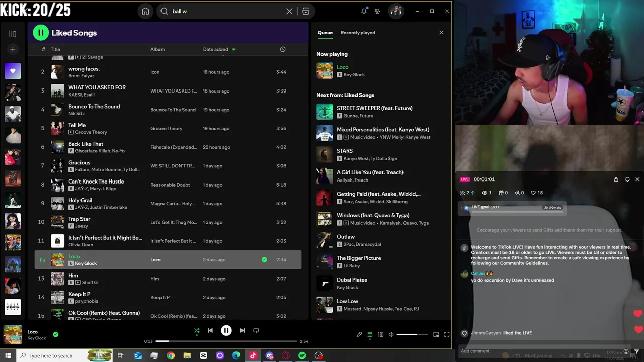The image size is (644, 362).
Task: Open Connect to a device
Action: [381, 335]
